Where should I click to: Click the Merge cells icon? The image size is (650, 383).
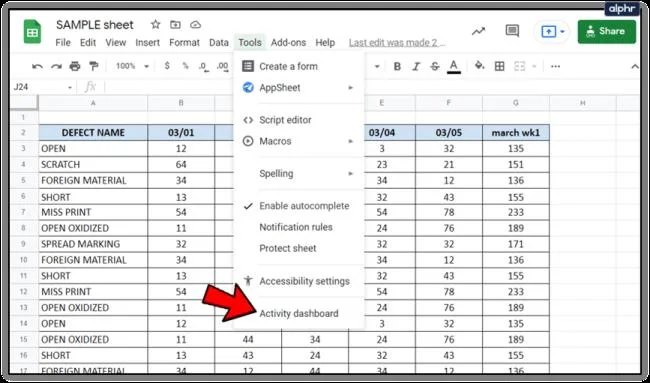[x=519, y=66]
